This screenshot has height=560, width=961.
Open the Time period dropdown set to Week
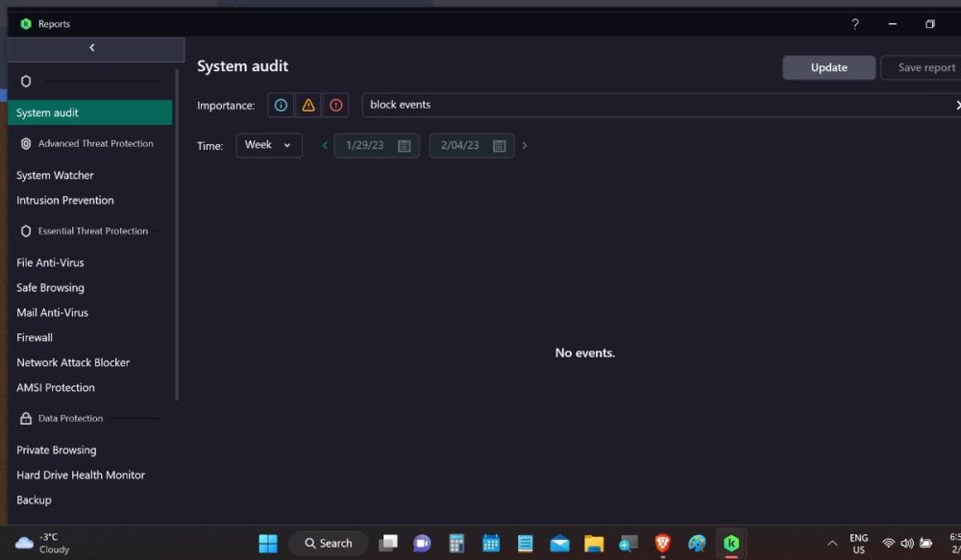pyautogui.click(x=268, y=145)
